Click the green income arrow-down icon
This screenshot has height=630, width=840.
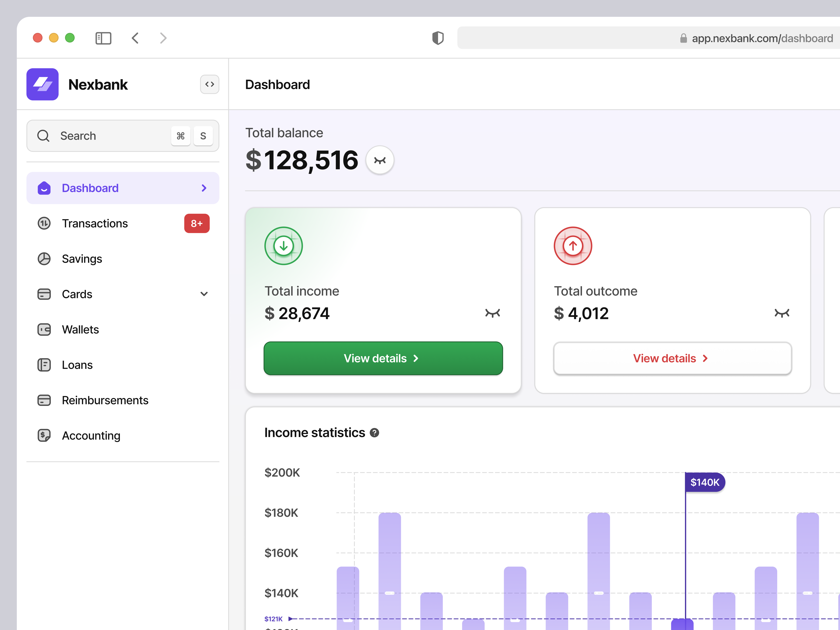[283, 246]
